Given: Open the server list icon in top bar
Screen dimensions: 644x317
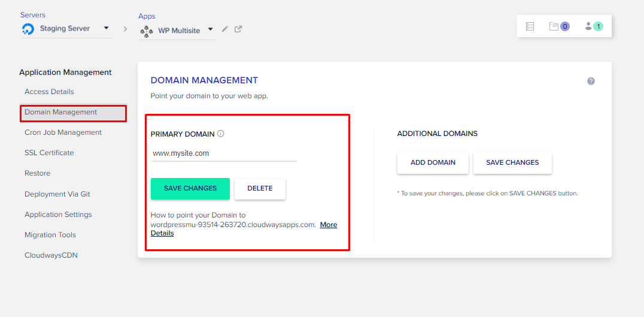Looking at the screenshot, I should (x=530, y=26).
